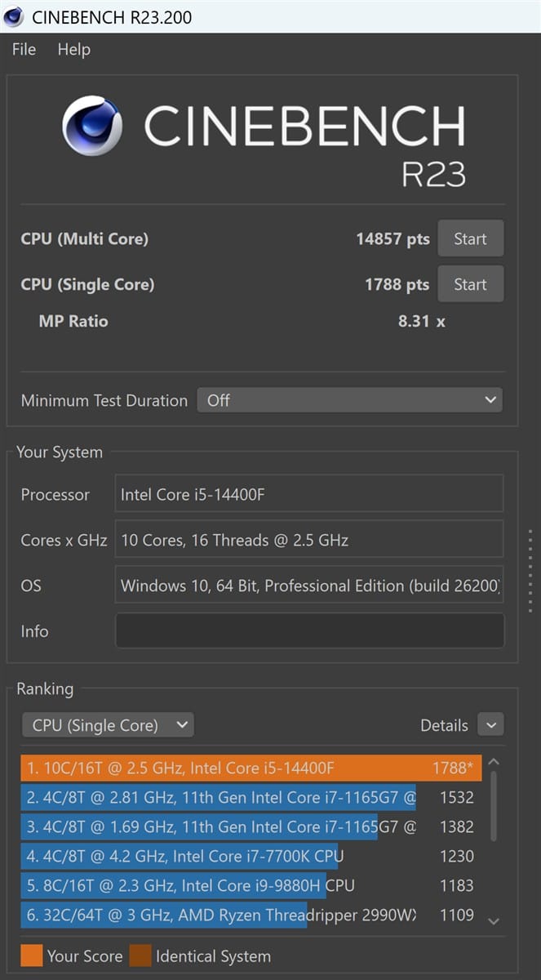Start the CPU Single Core test
The height and width of the screenshot is (980, 541).
470,285
